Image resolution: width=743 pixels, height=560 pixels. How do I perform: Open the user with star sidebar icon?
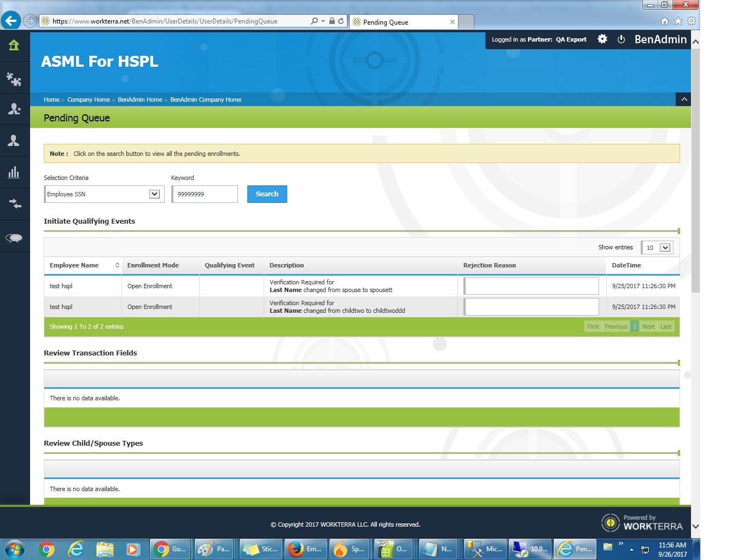pyautogui.click(x=14, y=109)
